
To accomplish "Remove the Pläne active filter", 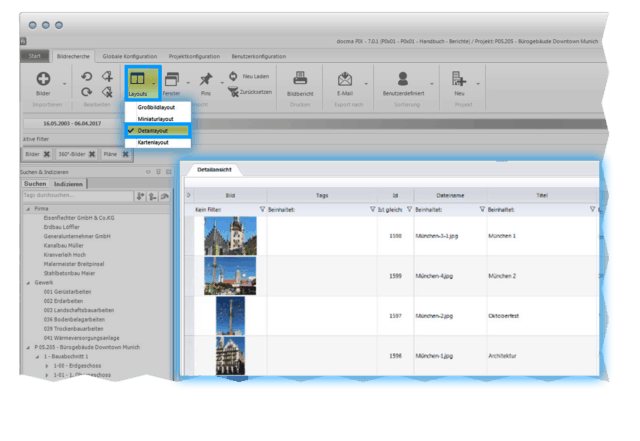I will pyautogui.click(x=126, y=154).
